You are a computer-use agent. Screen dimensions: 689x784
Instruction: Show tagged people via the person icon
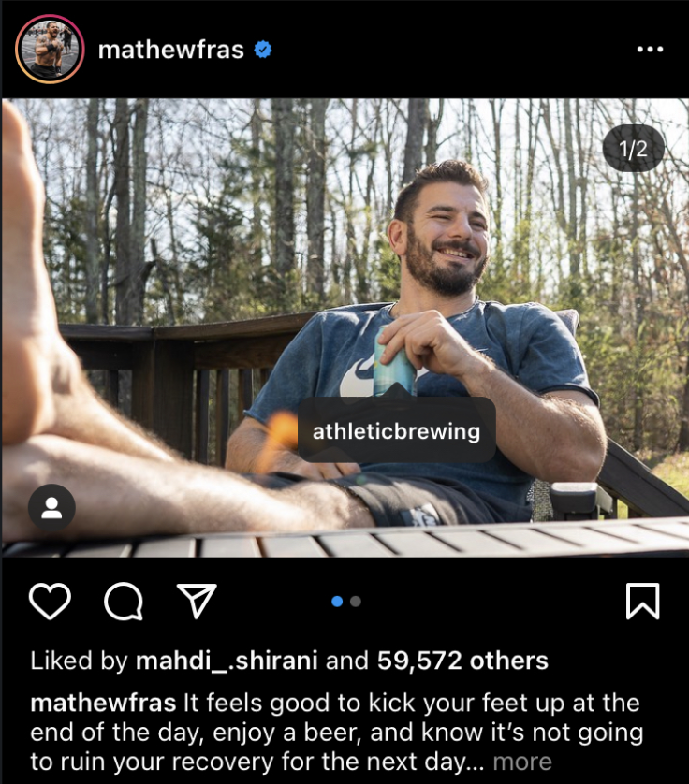[51, 508]
